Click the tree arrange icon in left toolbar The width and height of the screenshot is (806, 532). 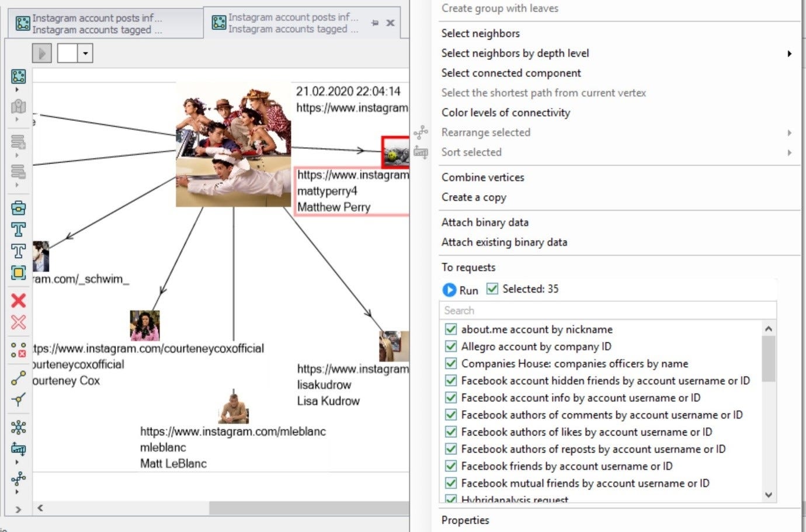pyautogui.click(x=18, y=479)
